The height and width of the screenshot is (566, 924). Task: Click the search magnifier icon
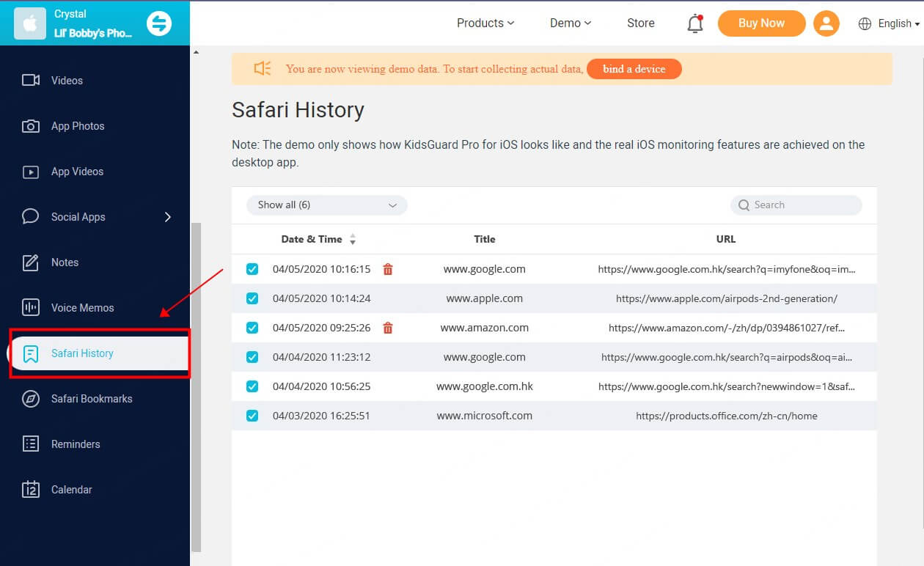tap(744, 205)
